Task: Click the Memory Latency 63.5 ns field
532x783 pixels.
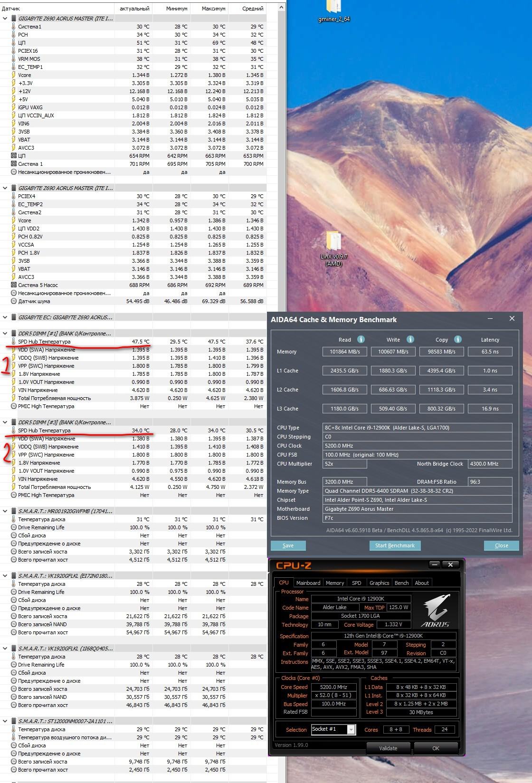Action: 490,352
